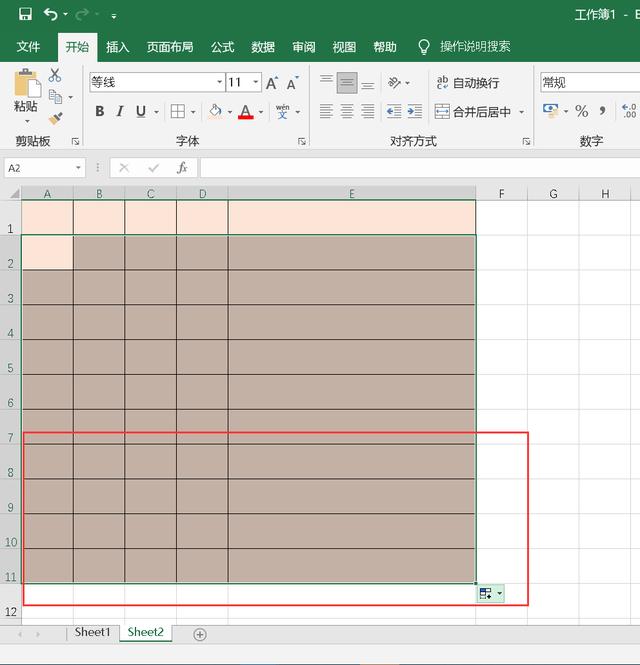Customize Quick Access Toolbar dropdown
Image resolution: width=640 pixels, height=665 pixels.
pyautogui.click(x=114, y=16)
